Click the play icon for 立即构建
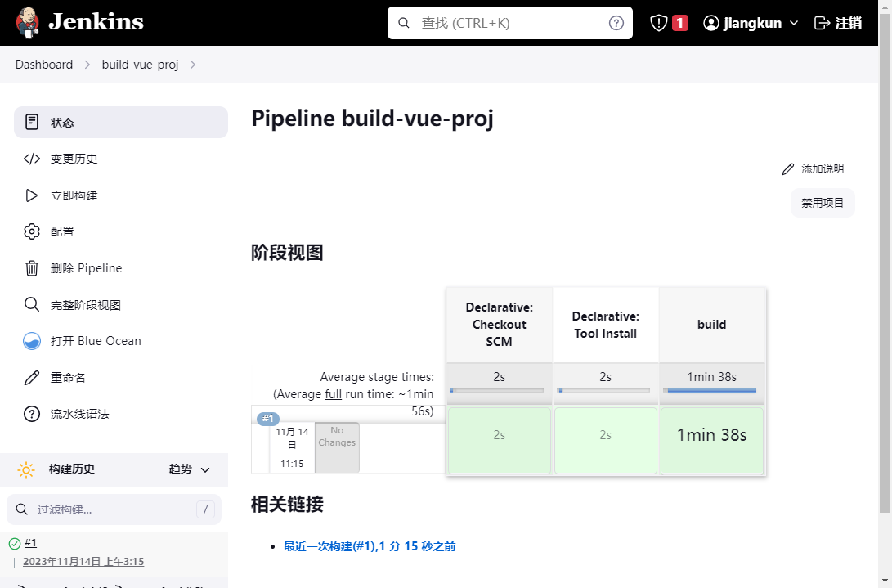This screenshot has height=588, width=892. click(32, 195)
